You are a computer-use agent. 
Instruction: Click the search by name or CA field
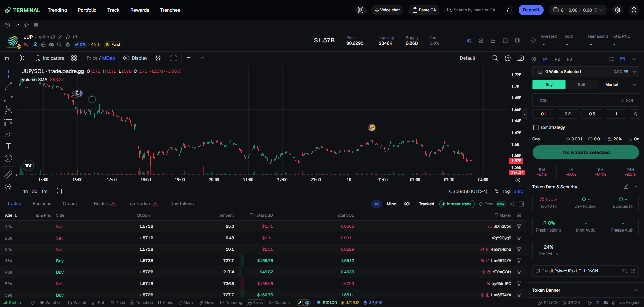click(479, 10)
